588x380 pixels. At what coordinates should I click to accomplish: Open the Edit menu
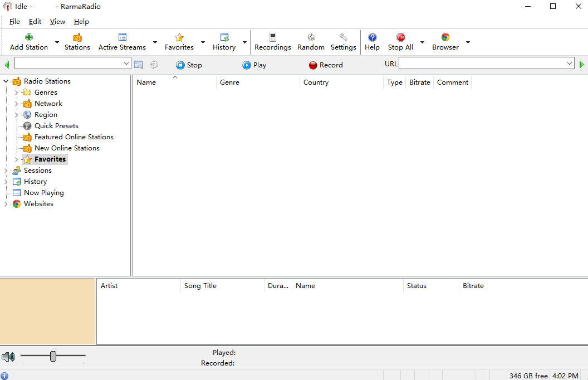pos(35,21)
